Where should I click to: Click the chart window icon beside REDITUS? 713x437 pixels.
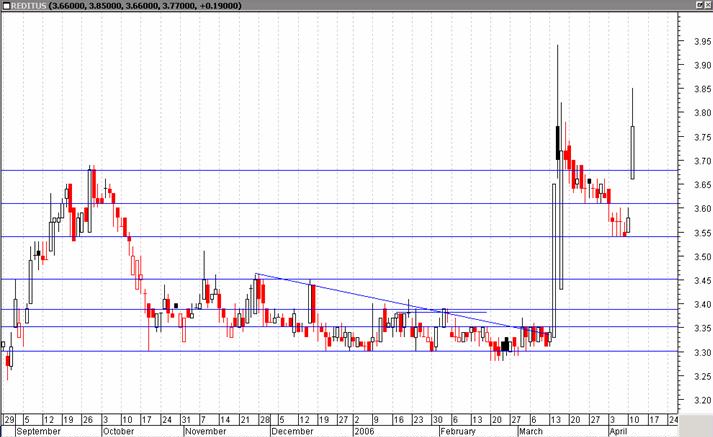(6, 6)
